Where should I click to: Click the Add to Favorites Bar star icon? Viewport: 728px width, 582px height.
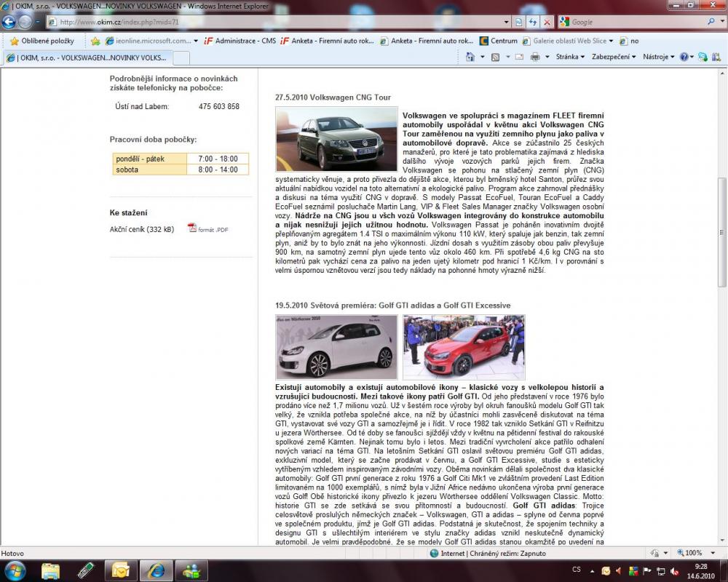pyautogui.click(x=95, y=41)
